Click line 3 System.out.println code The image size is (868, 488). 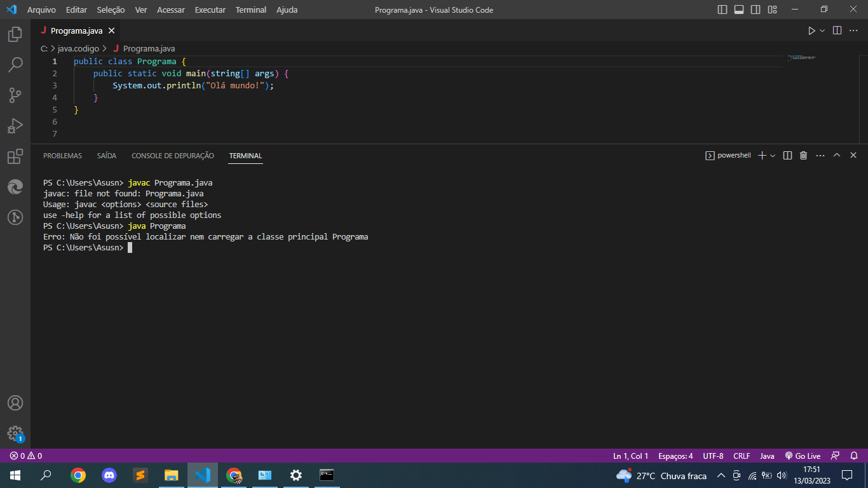[193, 85]
